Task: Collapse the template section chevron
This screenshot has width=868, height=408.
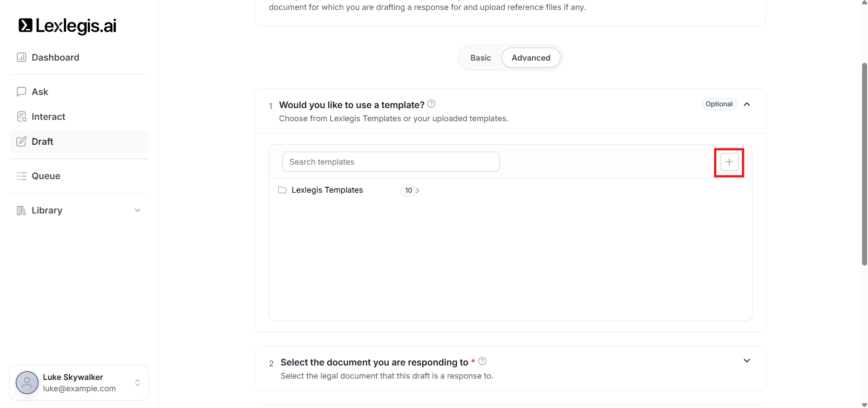Action: tap(747, 104)
